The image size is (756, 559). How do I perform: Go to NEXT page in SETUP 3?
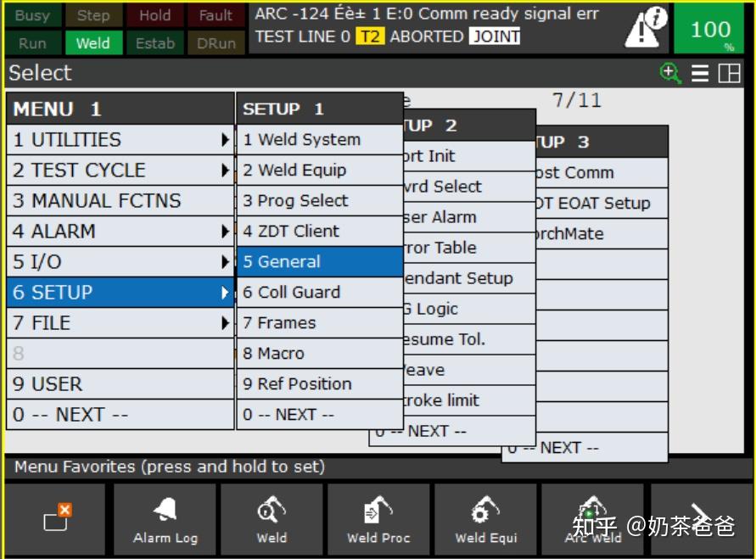point(585,448)
